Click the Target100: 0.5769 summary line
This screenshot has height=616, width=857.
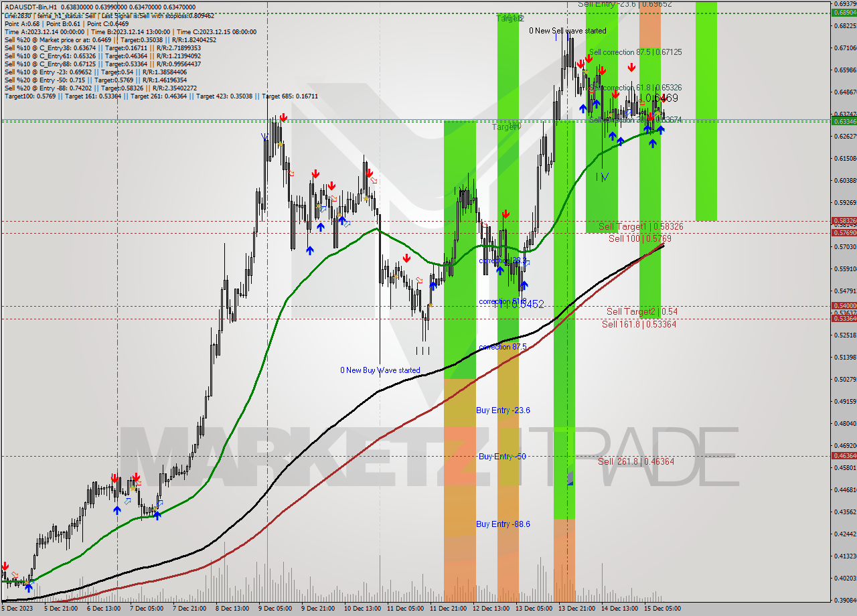click(x=161, y=96)
